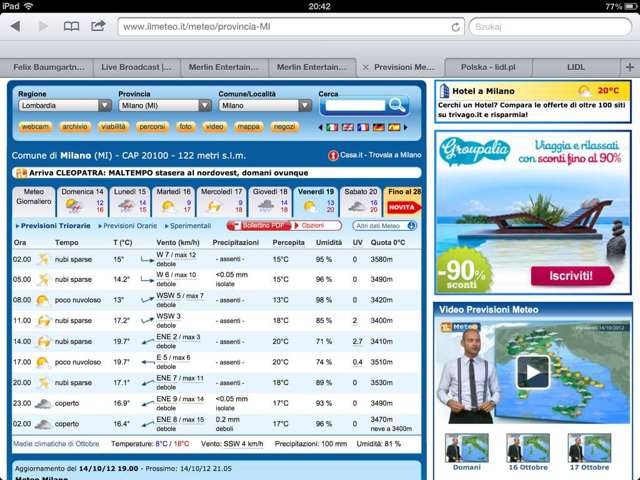Viewport: 640px width, 480px height.
Task: Open a new tab with plus icon
Action: (x=630, y=67)
